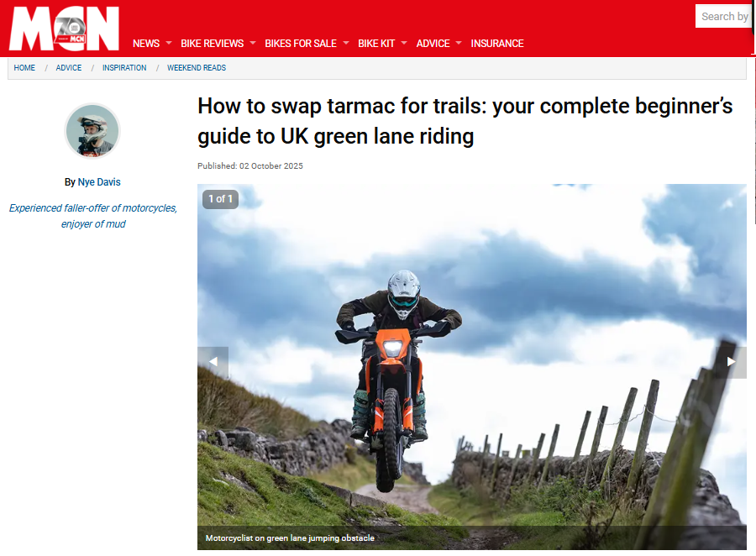
Task: Click Nye Davis author avatar photo
Action: click(x=92, y=131)
